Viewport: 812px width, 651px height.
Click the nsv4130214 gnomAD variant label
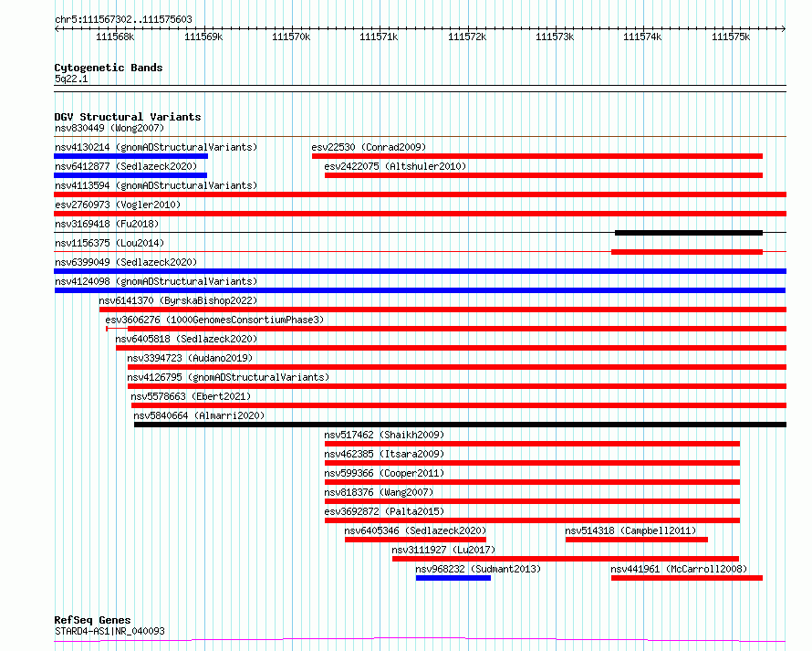[156, 147]
